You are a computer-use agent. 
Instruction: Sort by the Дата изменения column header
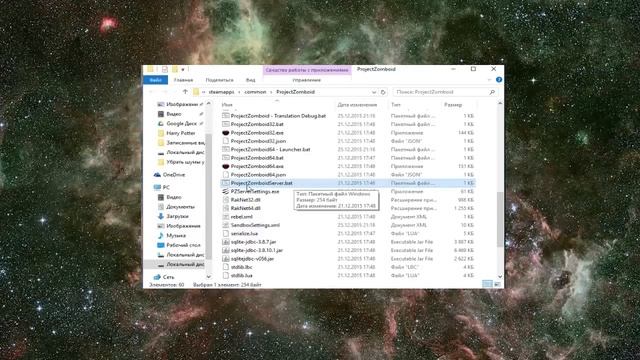pos(357,105)
